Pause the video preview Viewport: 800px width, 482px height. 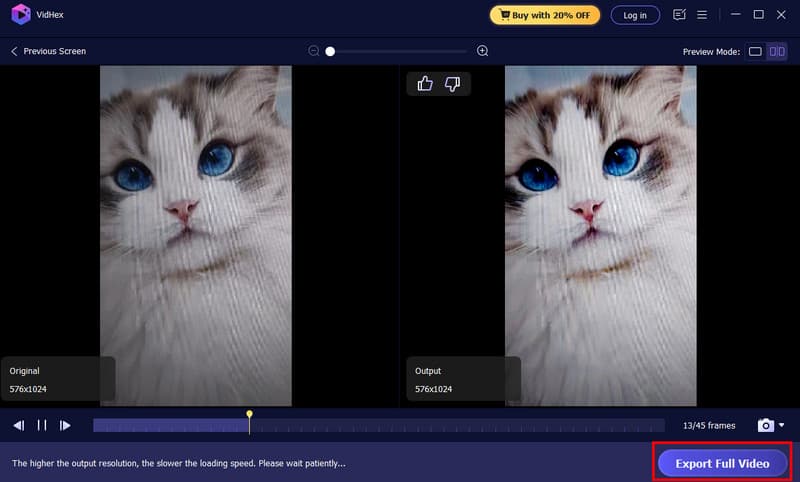click(42, 425)
